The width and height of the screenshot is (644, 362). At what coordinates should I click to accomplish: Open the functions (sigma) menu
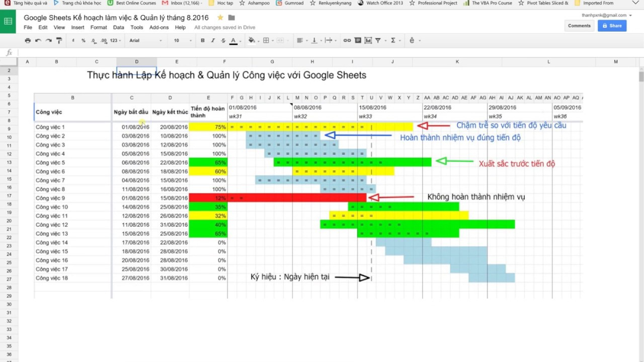point(395,40)
